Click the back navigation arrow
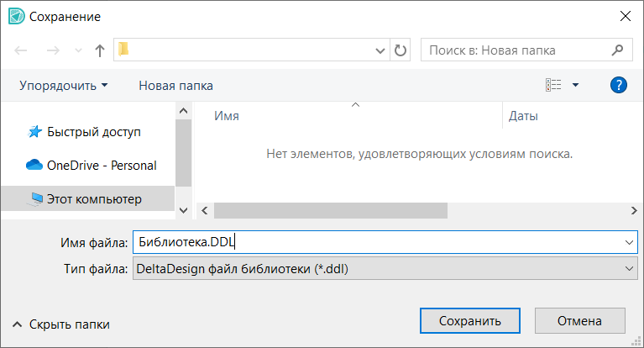This screenshot has width=644, height=348. (22, 50)
